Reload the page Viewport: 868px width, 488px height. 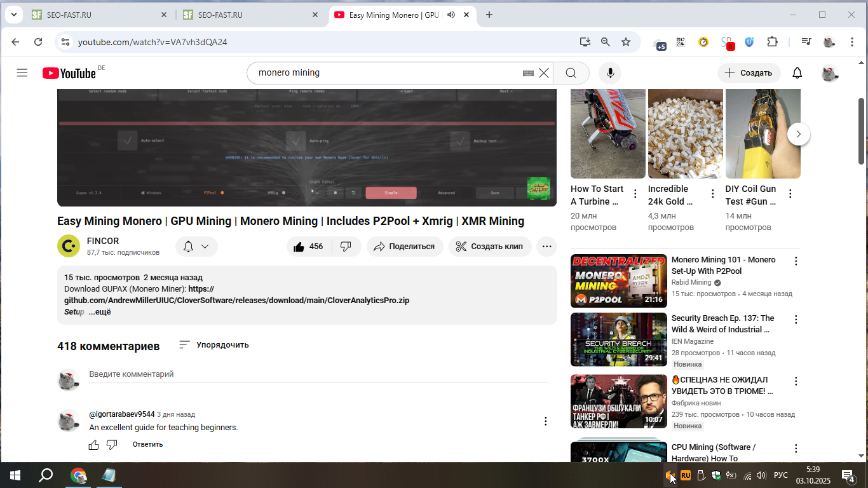pos(38,42)
